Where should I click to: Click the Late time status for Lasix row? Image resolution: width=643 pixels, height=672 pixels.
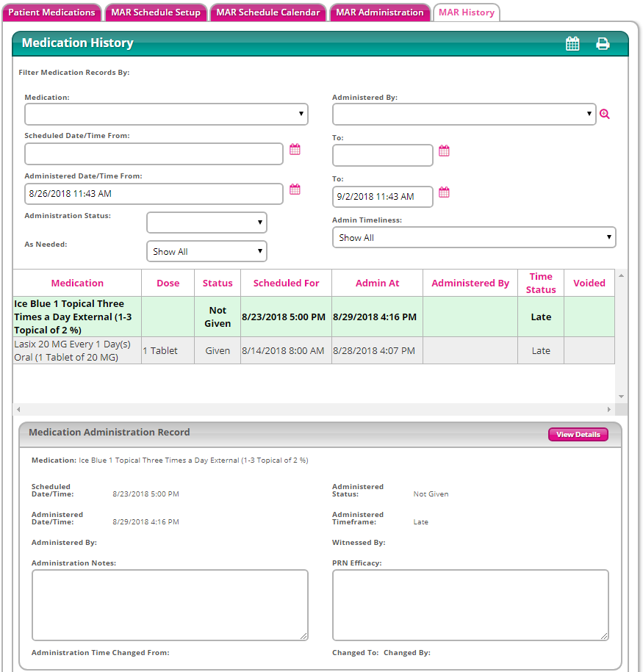point(541,350)
